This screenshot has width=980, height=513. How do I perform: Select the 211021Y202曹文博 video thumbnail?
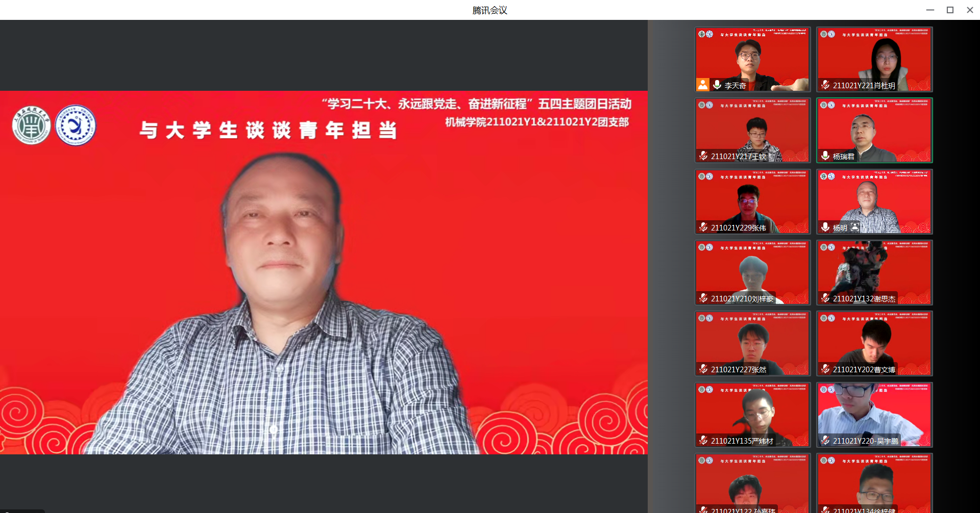(x=874, y=343)
